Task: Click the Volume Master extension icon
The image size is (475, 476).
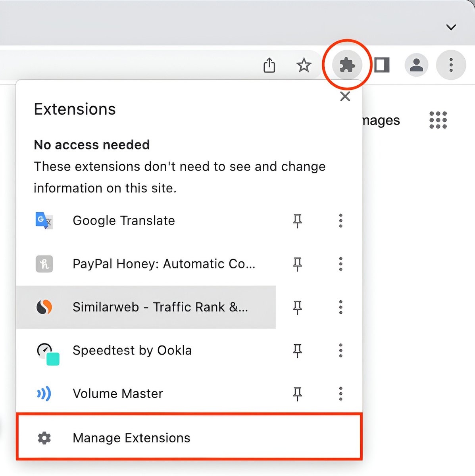Action: pyautogui.click(x=44, y=393)
